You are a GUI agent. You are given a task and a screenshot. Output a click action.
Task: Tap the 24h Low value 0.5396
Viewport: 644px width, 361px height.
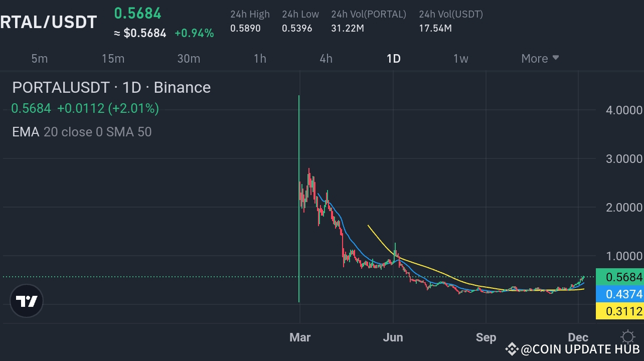coord(297,29)
